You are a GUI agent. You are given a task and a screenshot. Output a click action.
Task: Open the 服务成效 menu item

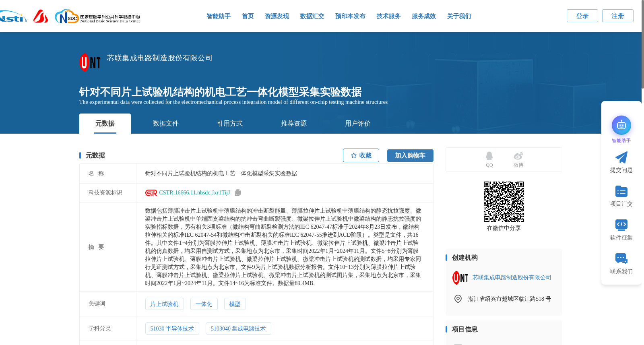424,16
